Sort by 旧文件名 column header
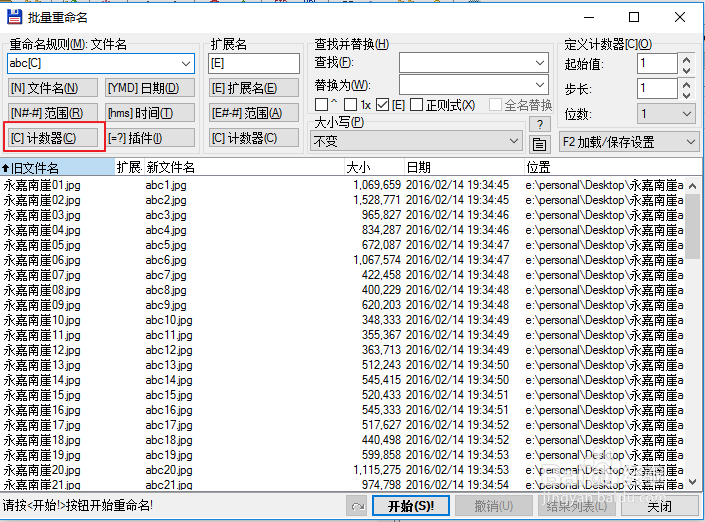The height and width of the screenshot is (522, 705). (58, 168)
